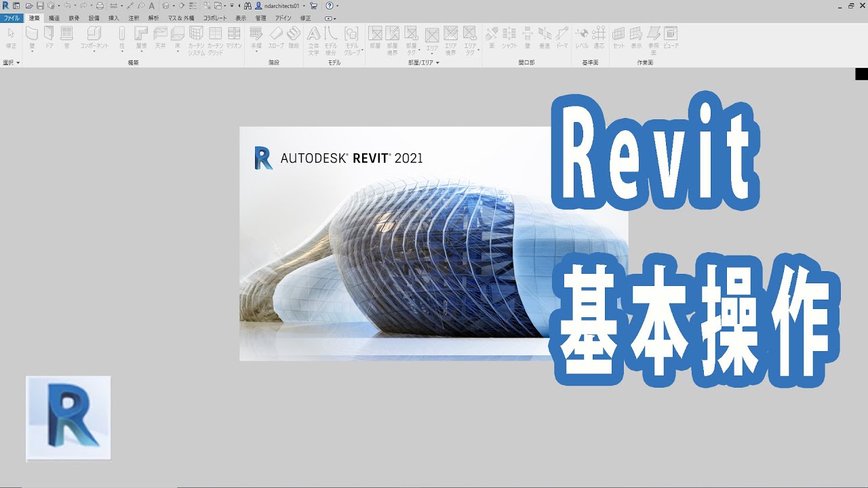Select the 部屋 (Room) tool

[375, 38]
